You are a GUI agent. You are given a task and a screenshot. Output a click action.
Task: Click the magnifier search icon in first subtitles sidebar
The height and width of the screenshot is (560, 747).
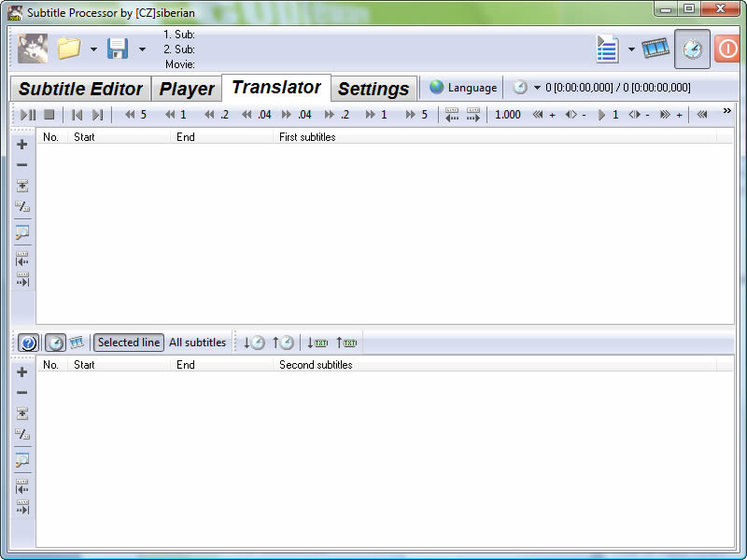click(22, 232)
